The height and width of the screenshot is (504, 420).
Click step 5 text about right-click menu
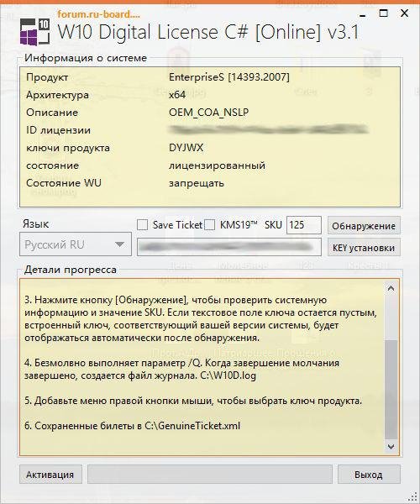click(193, 401)
